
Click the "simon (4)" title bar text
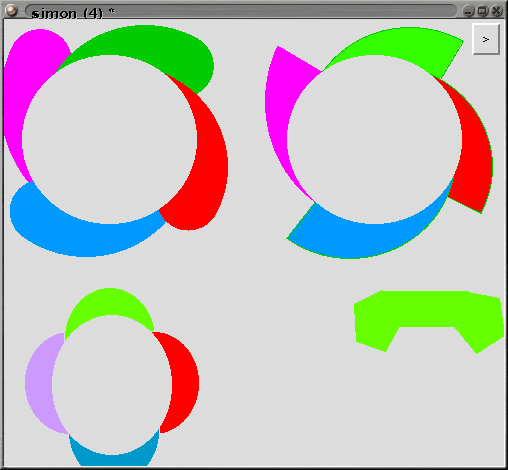coord(67,13)
